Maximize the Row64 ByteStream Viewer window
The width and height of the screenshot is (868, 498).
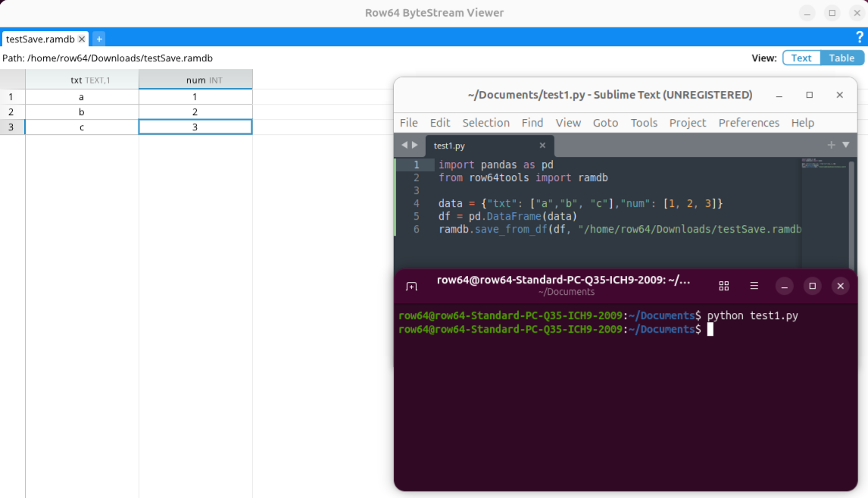[x=832, y=13]
